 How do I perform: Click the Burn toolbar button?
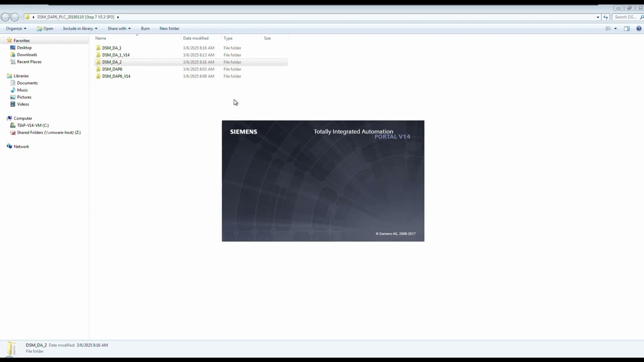click(x=145, y=29)
